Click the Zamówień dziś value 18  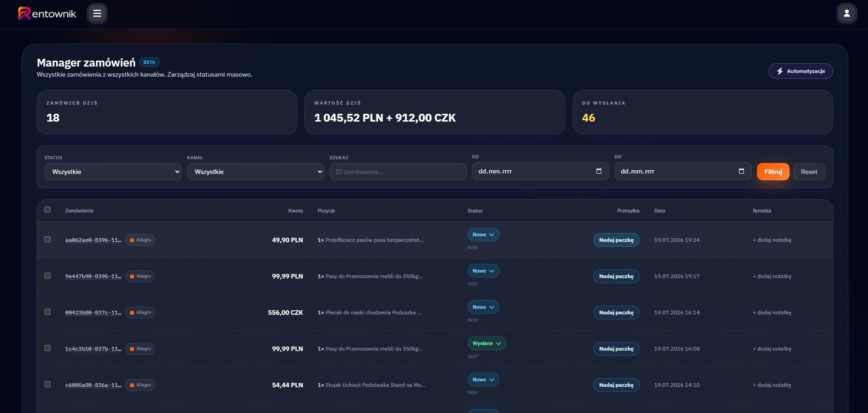pyautogui.click(x=53, y=118)
